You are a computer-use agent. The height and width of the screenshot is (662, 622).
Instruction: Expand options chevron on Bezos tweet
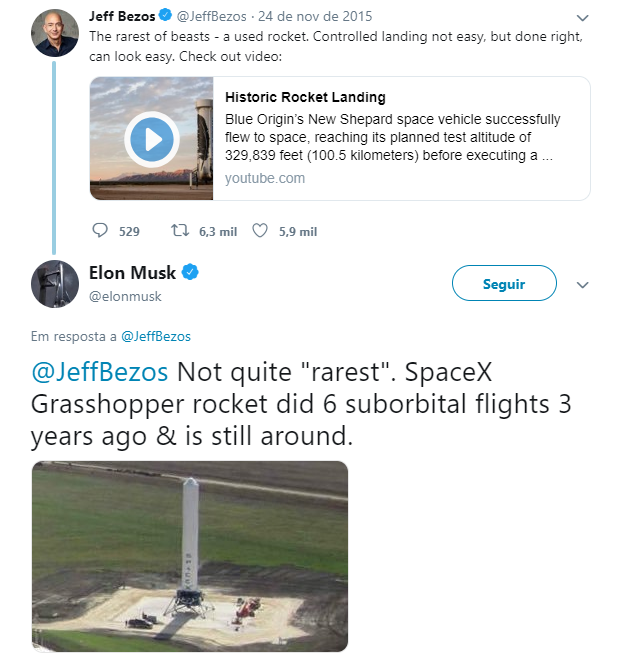[583, 18]
